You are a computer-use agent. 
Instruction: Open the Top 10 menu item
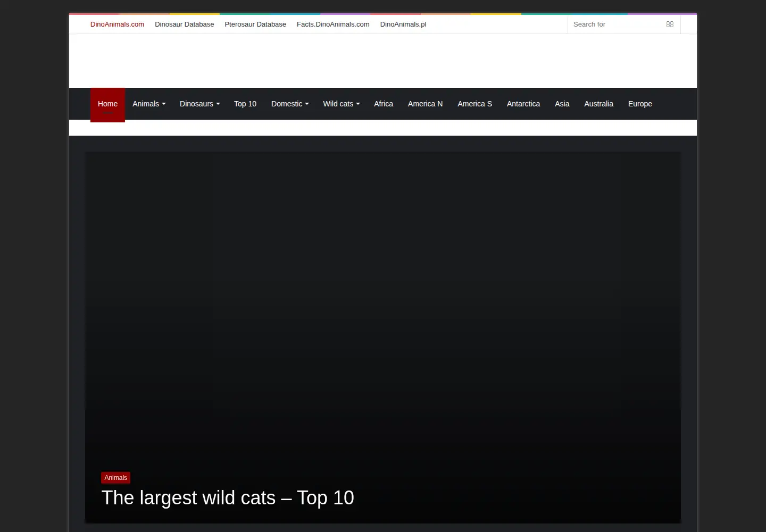click(x=245, y=104)
